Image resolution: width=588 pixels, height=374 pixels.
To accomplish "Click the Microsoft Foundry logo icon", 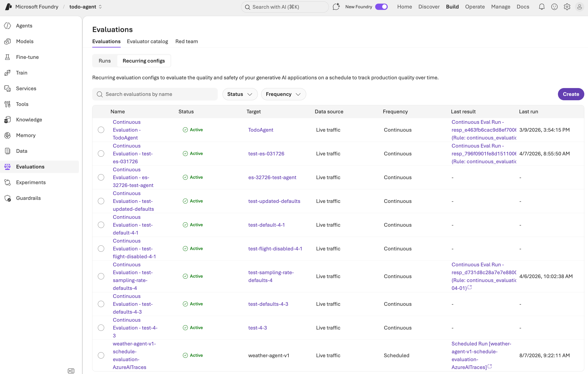I will [x=8, y=7].
